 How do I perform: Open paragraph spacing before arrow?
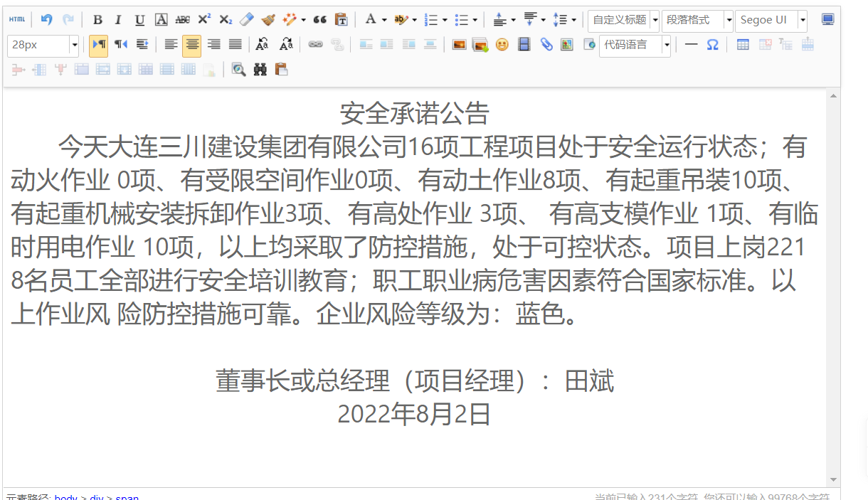[x=514, y=20]
